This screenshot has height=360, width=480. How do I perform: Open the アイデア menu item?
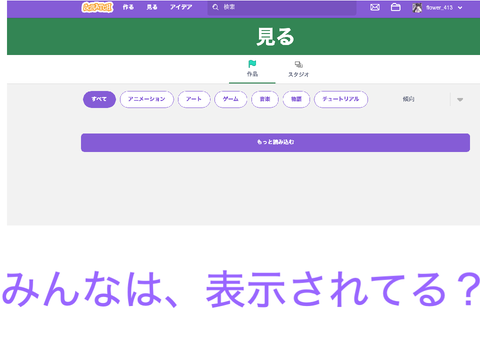(181, 7)
